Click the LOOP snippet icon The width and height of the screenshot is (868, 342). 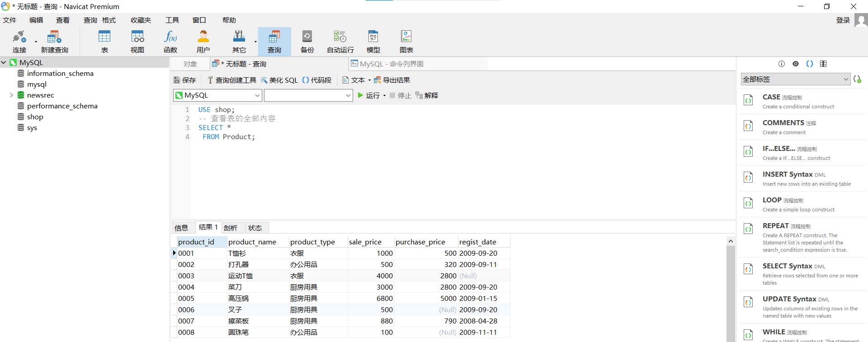click(748, 203)
